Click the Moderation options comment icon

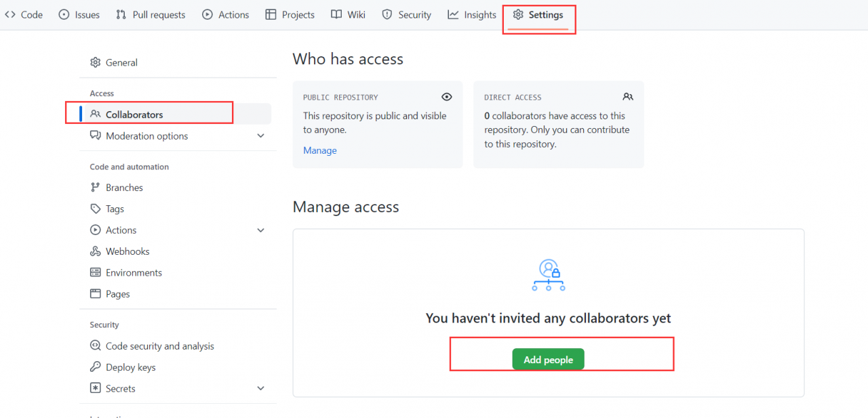[x=95, y=135]
